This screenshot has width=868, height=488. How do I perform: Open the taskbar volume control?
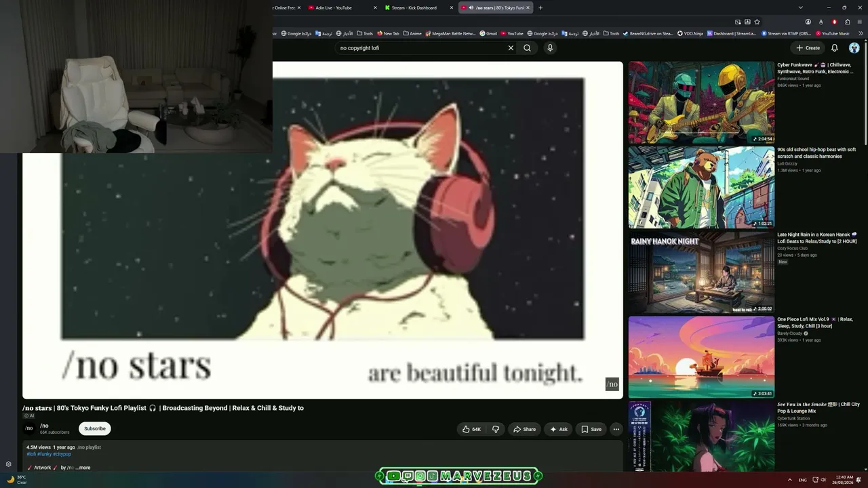point(823,480)
